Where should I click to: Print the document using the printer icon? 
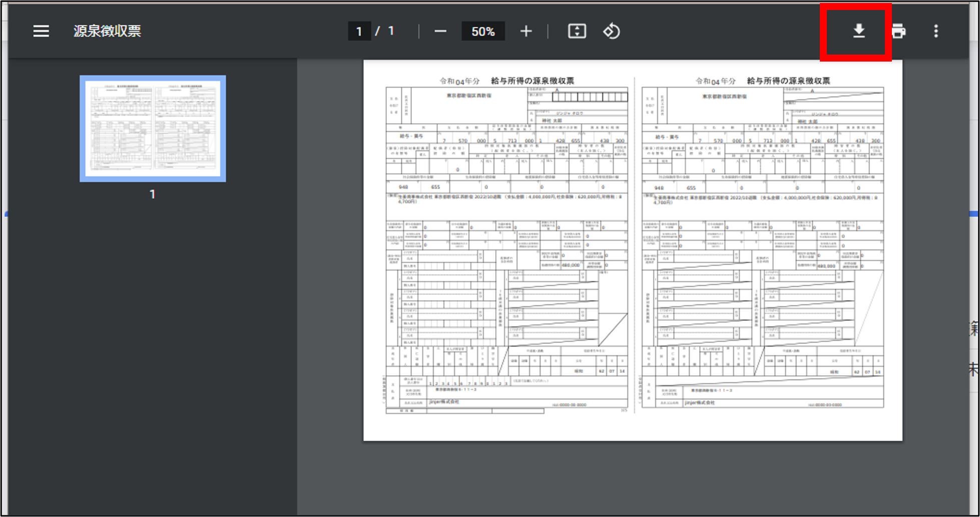(x=898, y=32)
